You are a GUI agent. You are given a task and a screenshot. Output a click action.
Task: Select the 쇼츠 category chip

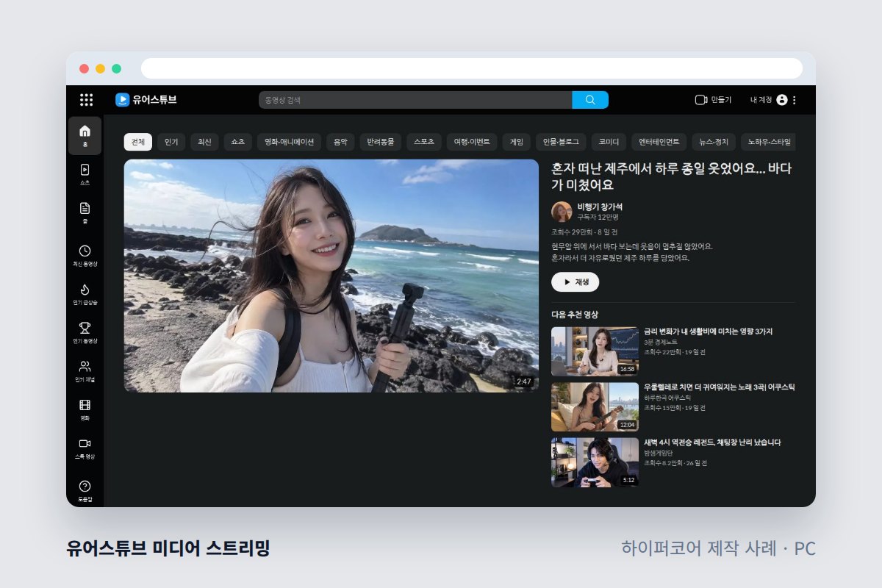tap(237, 142)
